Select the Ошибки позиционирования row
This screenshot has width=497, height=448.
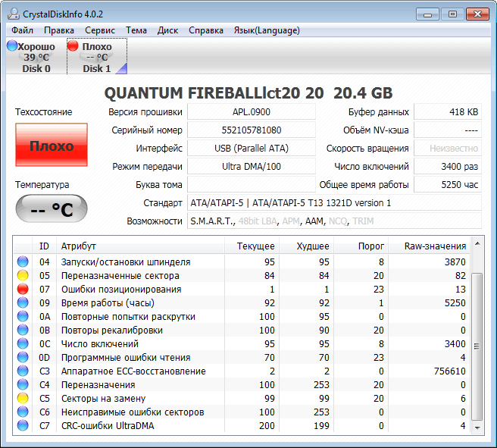click(x=242, y=289)
